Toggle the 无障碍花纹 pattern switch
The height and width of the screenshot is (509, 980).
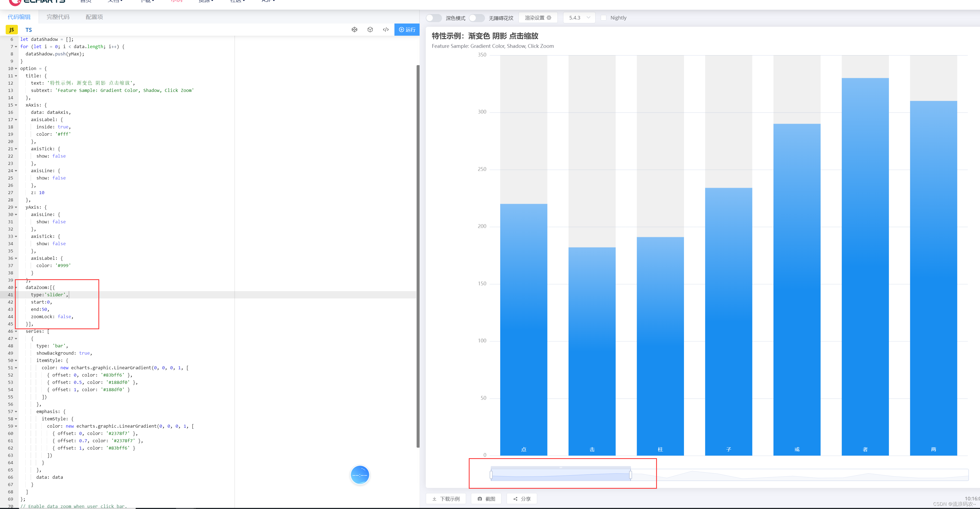point(477,18)
